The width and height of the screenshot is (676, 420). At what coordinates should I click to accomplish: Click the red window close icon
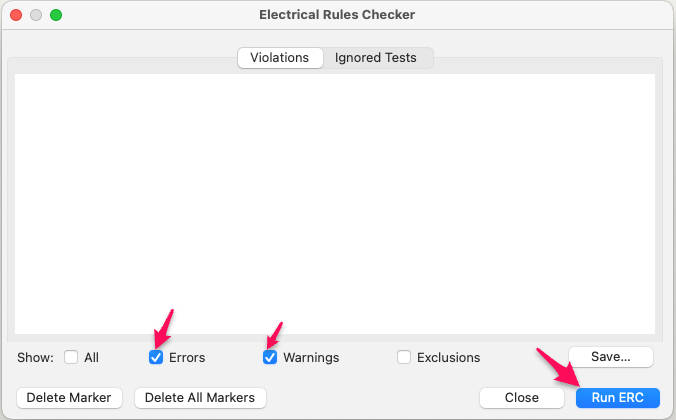[16, 15]
